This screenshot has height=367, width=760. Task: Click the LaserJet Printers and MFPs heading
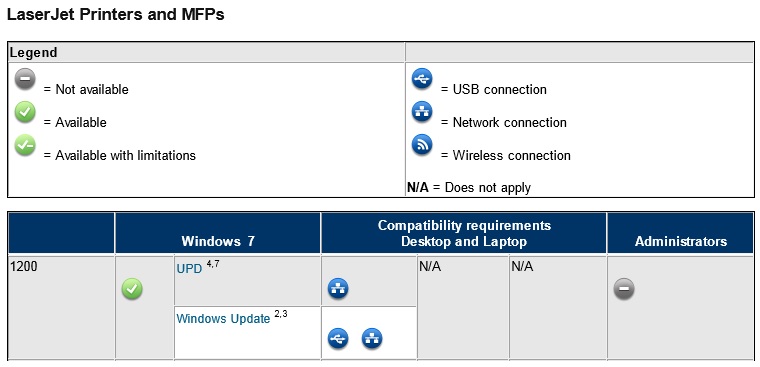pyautogui.click(x=115, y=15)
